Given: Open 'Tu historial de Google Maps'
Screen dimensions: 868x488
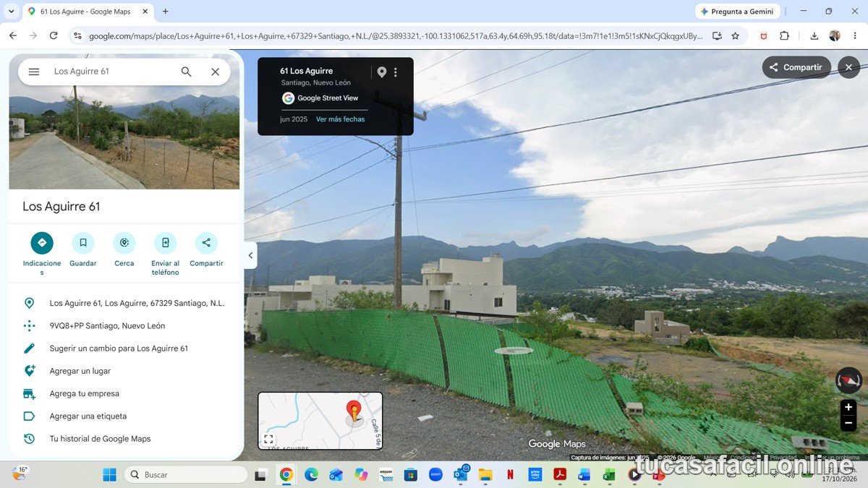Looking at the screenshot, I should click(124, 439).
